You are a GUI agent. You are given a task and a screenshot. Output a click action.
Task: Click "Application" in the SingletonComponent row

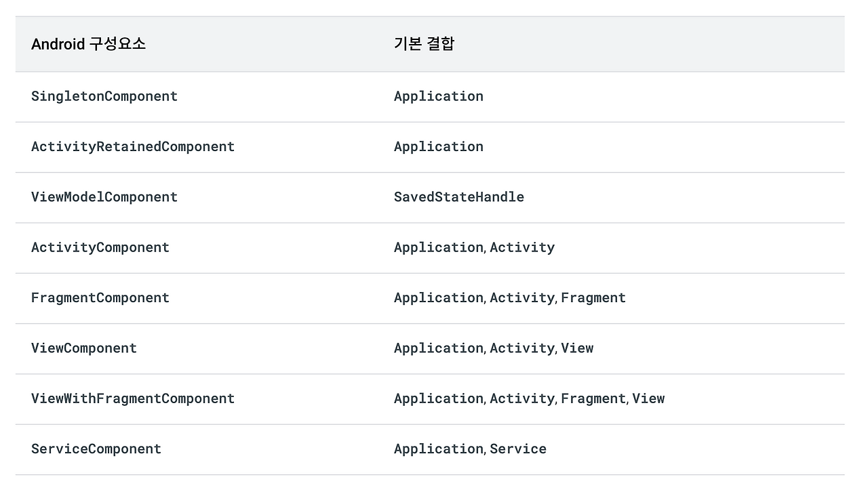point(439,96)
